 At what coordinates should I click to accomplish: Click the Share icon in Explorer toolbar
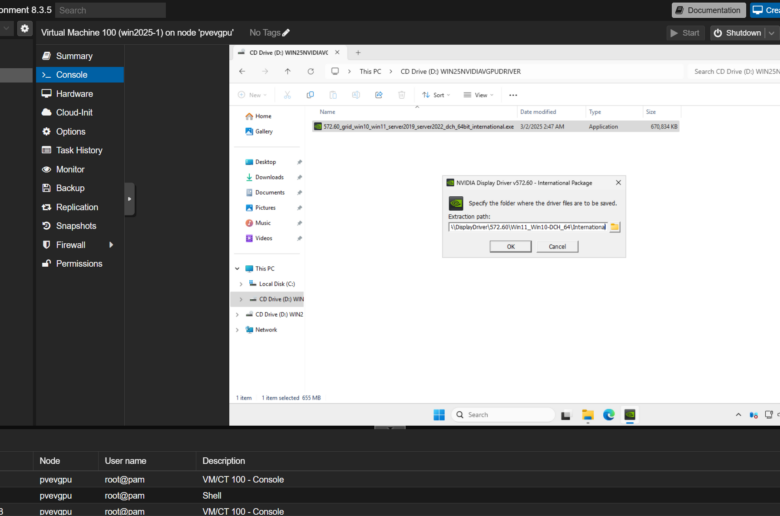click(379, 95)
